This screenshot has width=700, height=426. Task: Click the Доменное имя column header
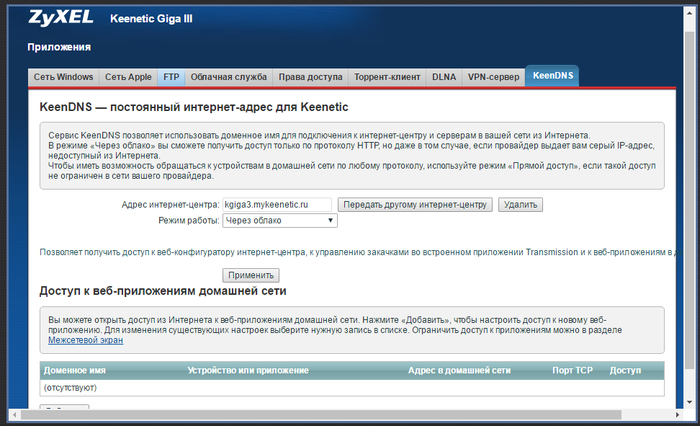(x=75, y=370)
